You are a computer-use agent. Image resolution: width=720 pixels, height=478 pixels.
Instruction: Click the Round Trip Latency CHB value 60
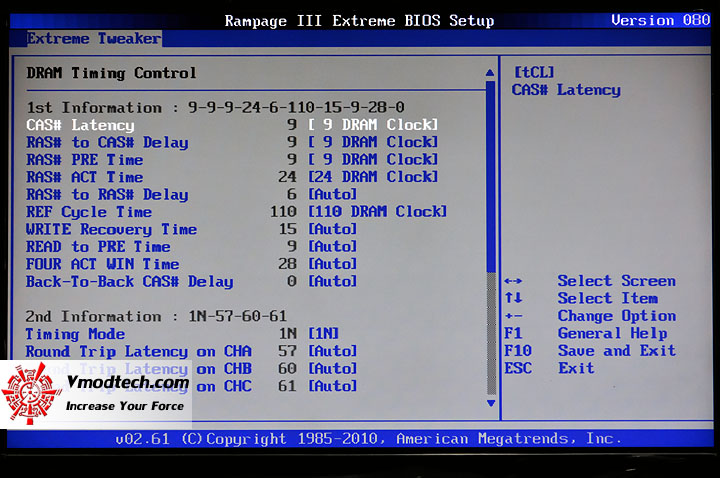coord(287,369)
